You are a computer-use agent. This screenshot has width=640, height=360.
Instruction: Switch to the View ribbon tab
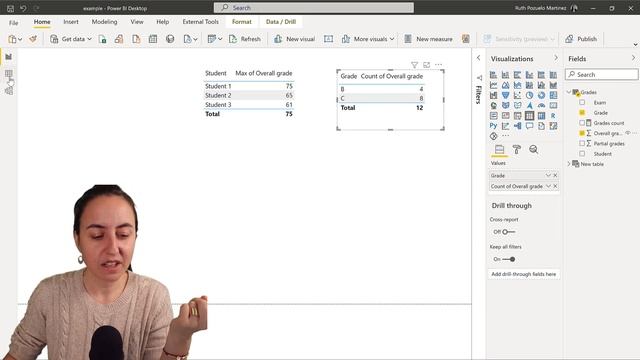click(137, 22)
